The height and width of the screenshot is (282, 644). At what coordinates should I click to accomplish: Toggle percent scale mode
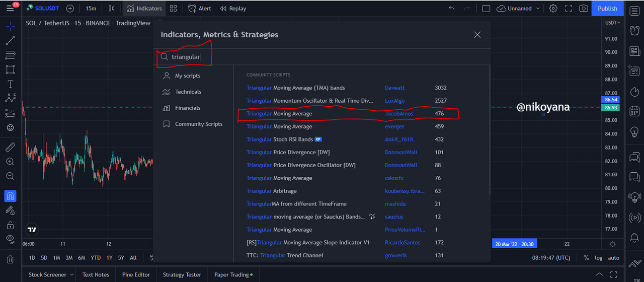point(586,258)
